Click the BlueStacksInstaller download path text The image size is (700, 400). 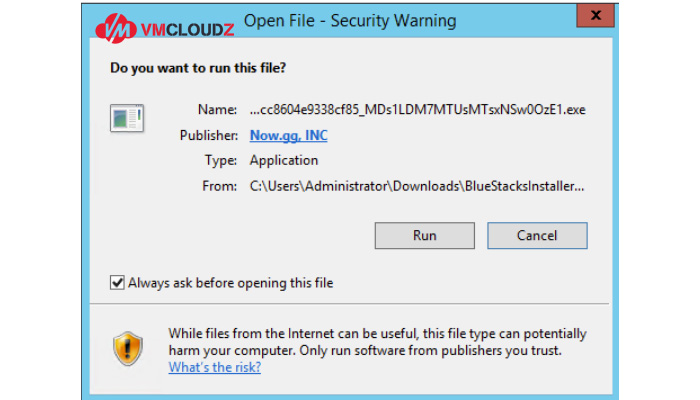point(417,186)
